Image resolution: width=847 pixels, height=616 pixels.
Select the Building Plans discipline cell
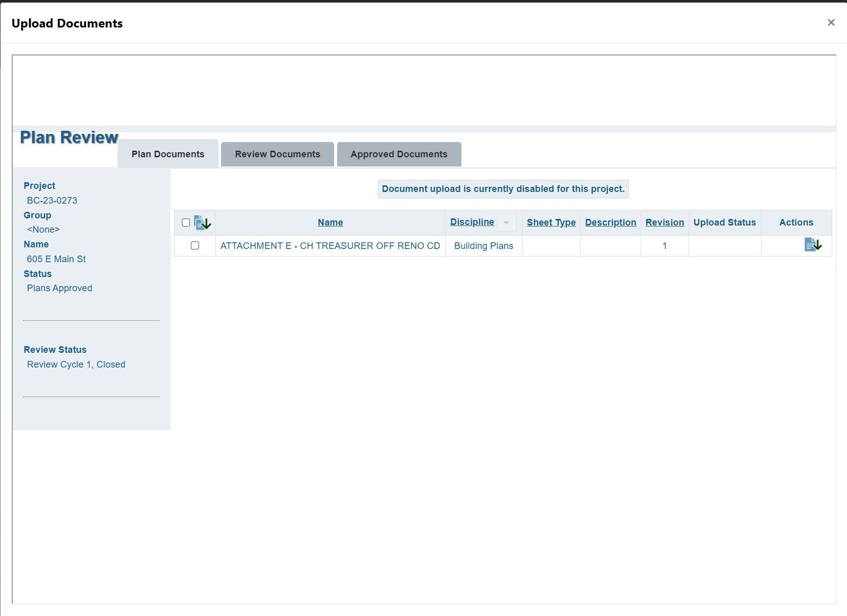[483, 246]
